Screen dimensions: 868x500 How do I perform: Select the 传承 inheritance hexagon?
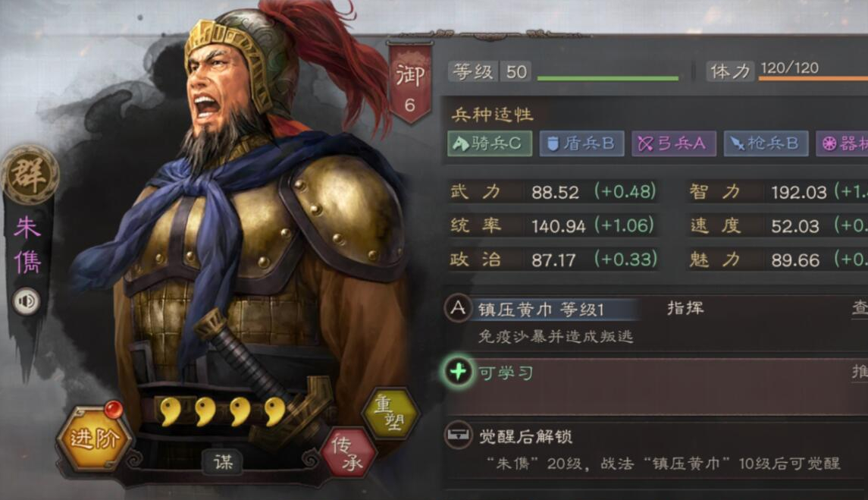tap(349, 453)
